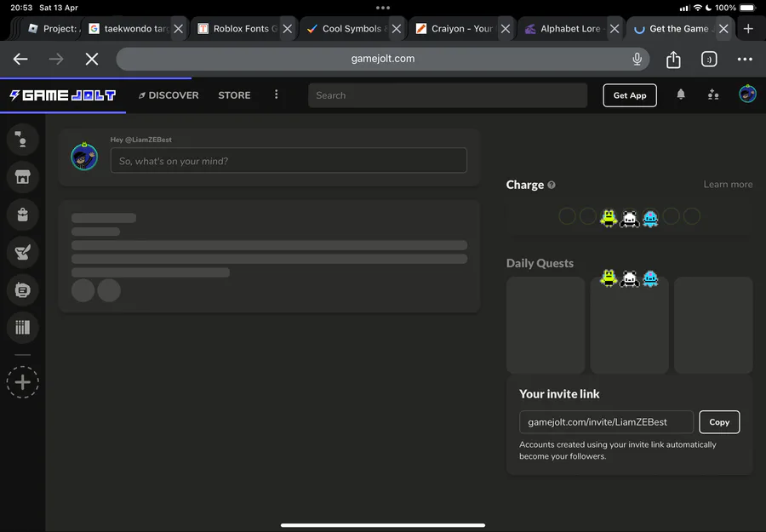Open the sidebar quests quill icon
The image size is (766, 532).
(x=22, y=252)
